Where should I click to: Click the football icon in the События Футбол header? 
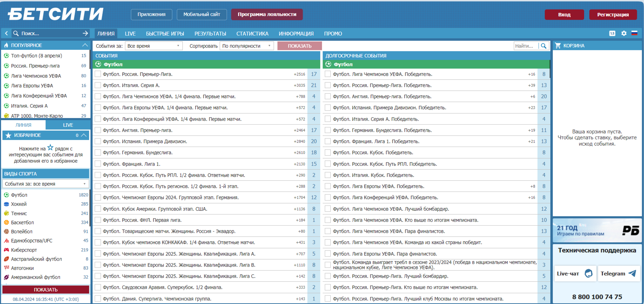click(x=98, y=64)
